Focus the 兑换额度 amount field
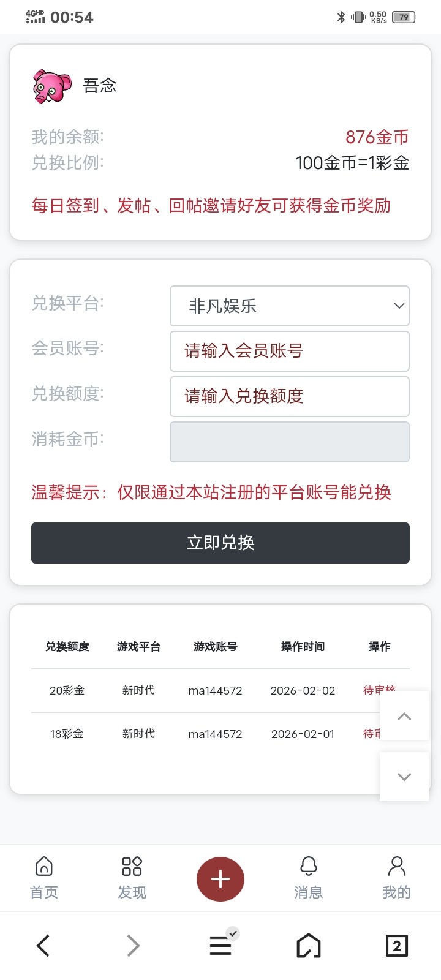This screenshot has height=980, width=441. click(289, 396)
